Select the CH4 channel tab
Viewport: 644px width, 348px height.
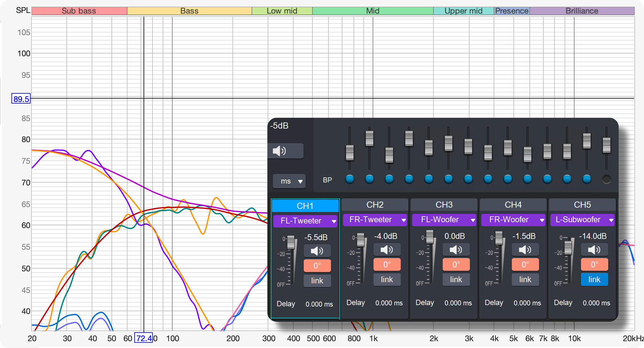pos(513,205)
